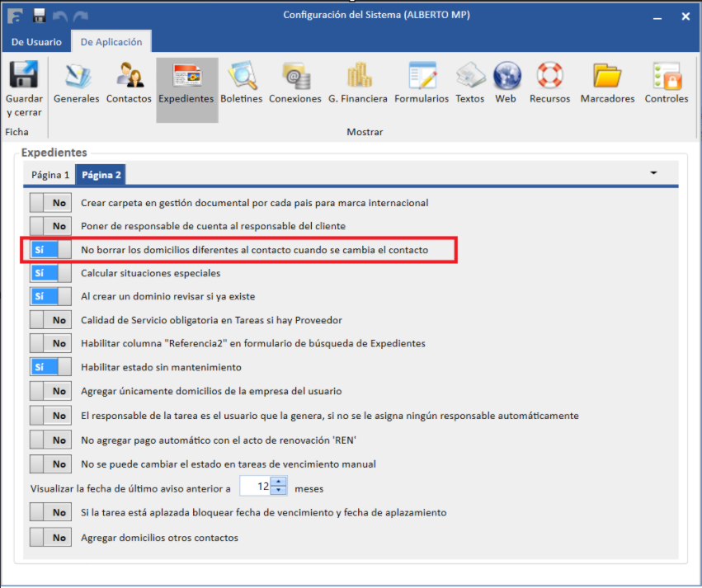Turn off 'Habilitar estado sin mantenimiento' toggle
The width and height of the screenshot is (702, 588).
coord(50,367)
